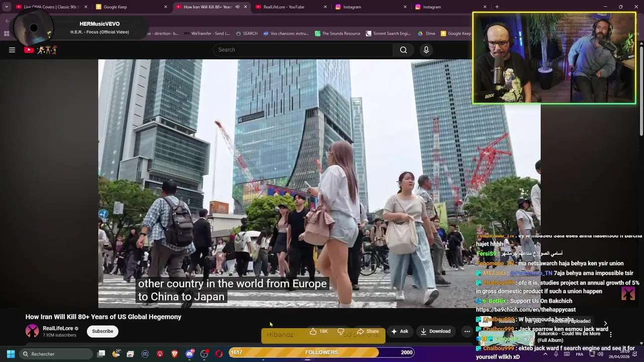The image size is (644, 362).
Task: Open the Drive bookmark
Action: pyautogui.click(x=427, y=34)
